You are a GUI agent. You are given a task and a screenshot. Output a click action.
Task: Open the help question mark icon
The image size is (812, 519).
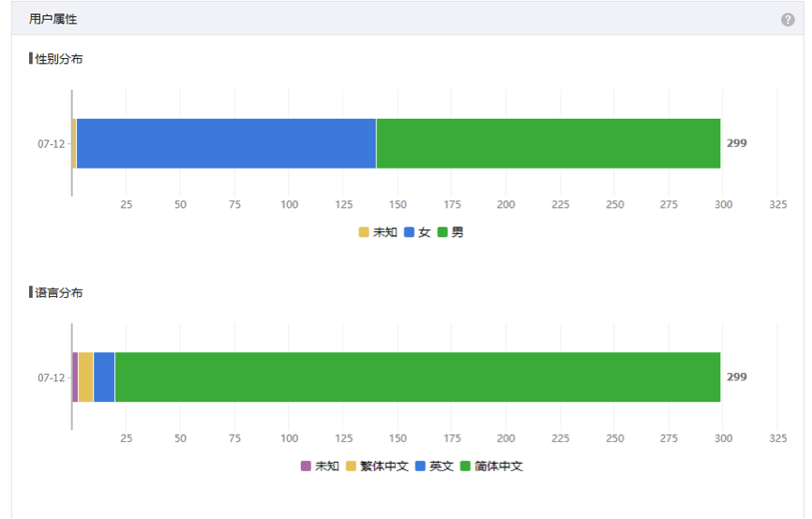[x=788, y=20]
